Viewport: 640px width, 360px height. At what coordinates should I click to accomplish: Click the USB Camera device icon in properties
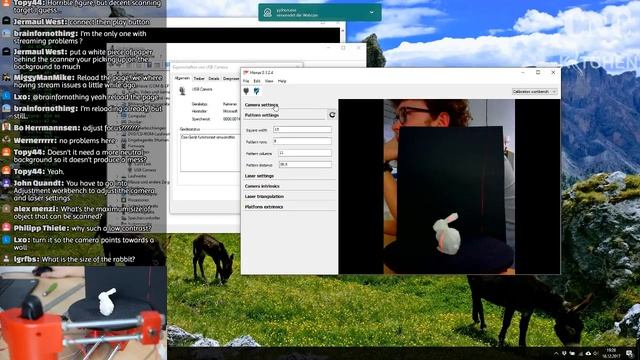[182, 91]
